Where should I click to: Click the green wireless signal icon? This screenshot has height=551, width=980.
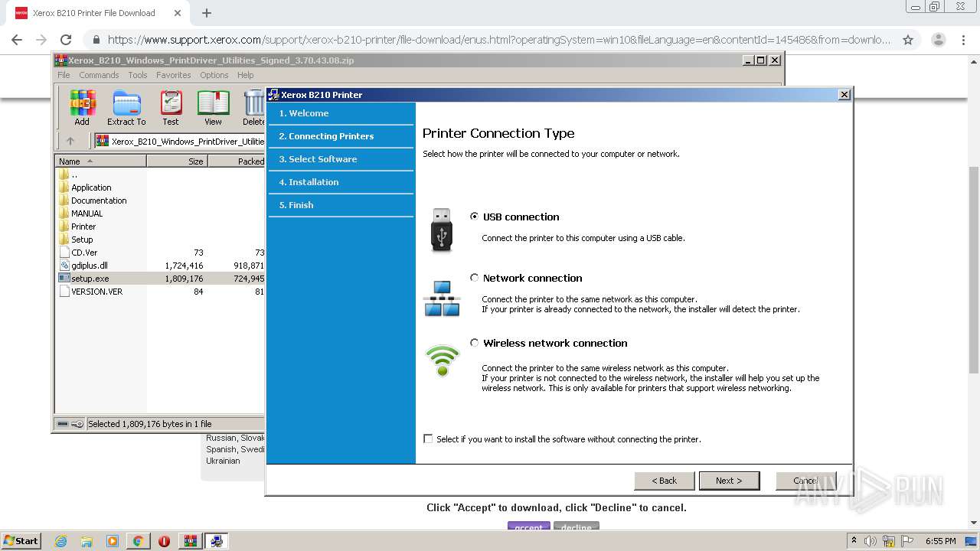coord(443,360)
